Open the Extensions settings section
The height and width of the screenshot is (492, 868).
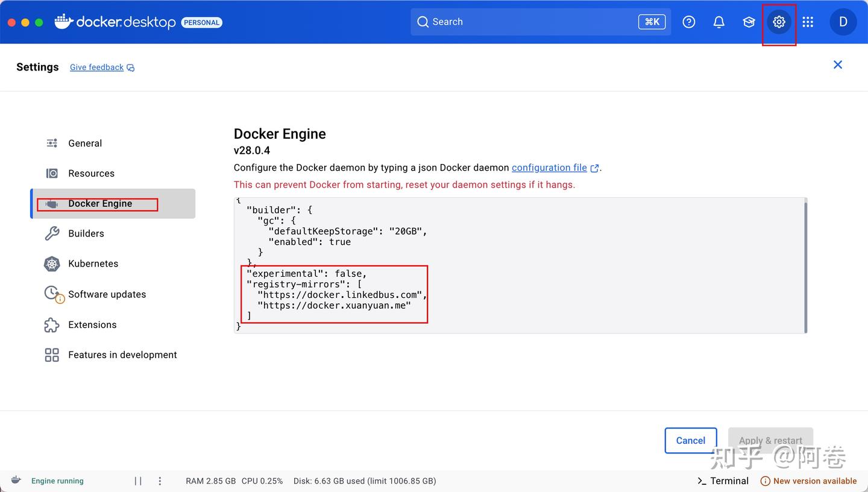(113, 324)
